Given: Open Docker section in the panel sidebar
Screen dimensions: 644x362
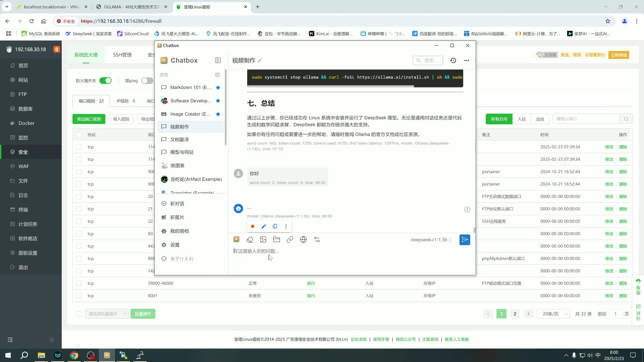Looking at the screenshot, I should pos(26,123).
